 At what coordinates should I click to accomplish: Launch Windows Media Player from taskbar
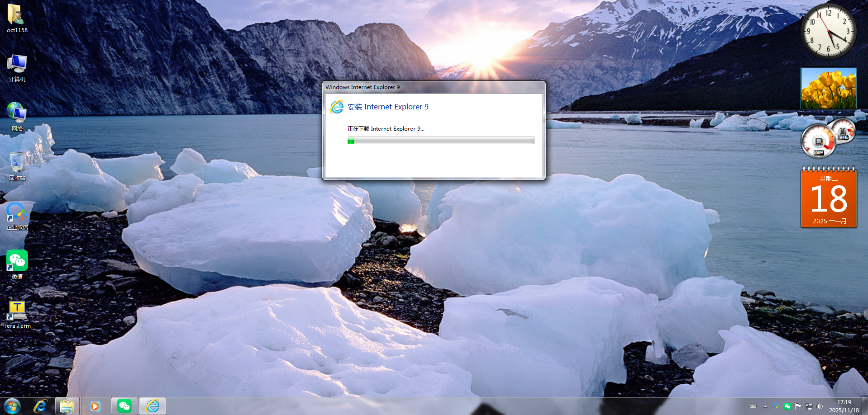point(95,406)
